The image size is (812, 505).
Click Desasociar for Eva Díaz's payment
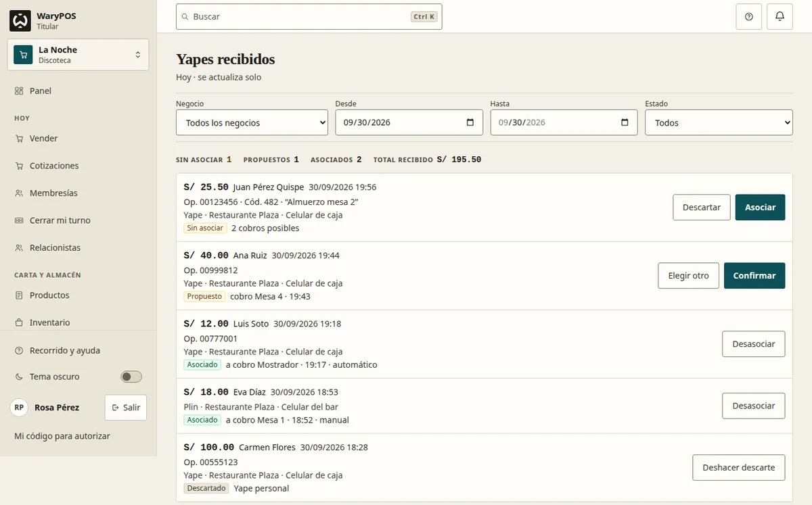pyautogui.click(x=754, y=406)
